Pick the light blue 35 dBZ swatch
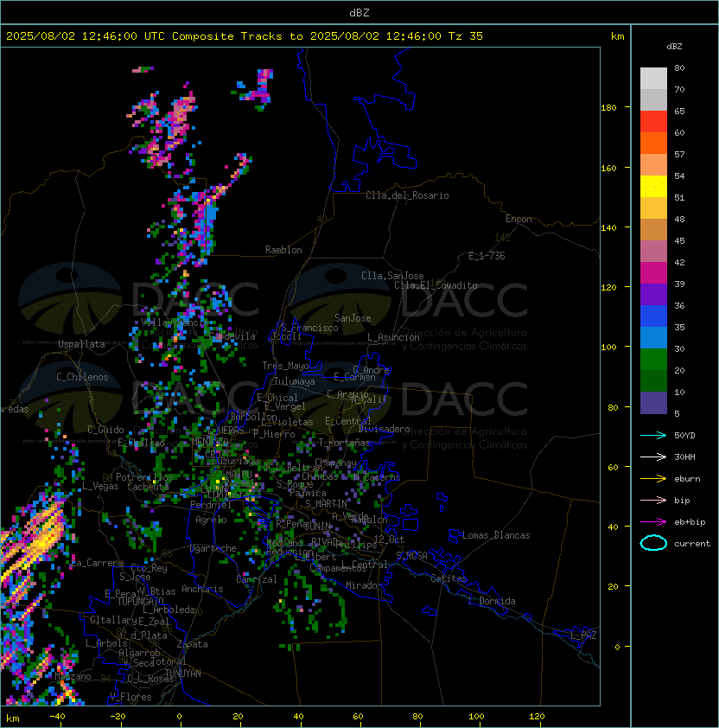 click(653, 337)
